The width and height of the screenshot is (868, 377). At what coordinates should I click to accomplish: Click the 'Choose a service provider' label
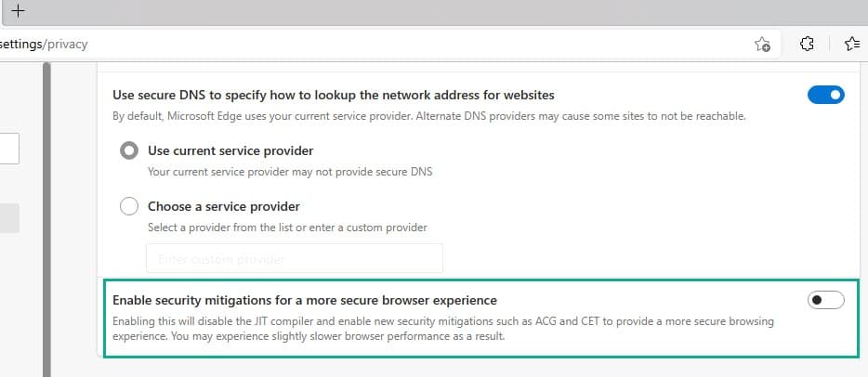pos(224,206)
